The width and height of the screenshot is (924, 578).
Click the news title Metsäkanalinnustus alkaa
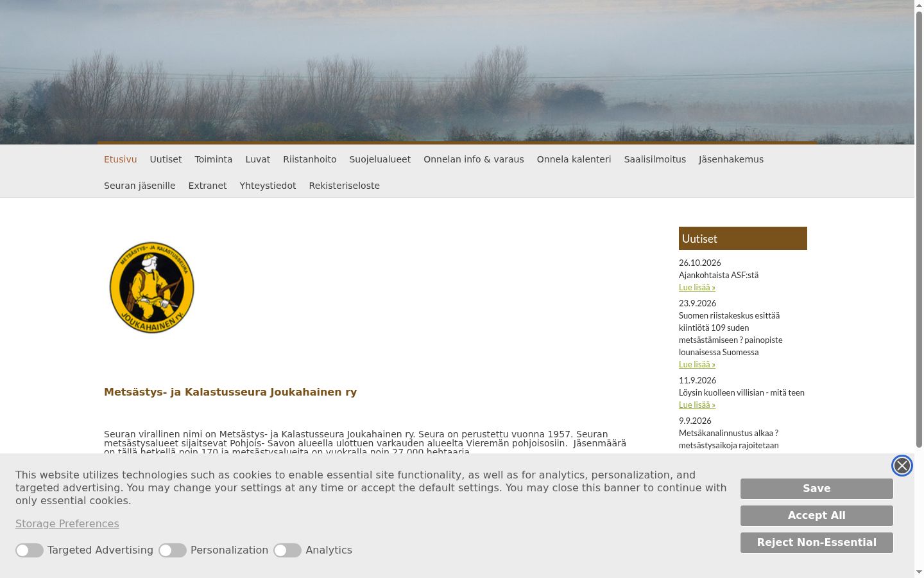point(729,439)
